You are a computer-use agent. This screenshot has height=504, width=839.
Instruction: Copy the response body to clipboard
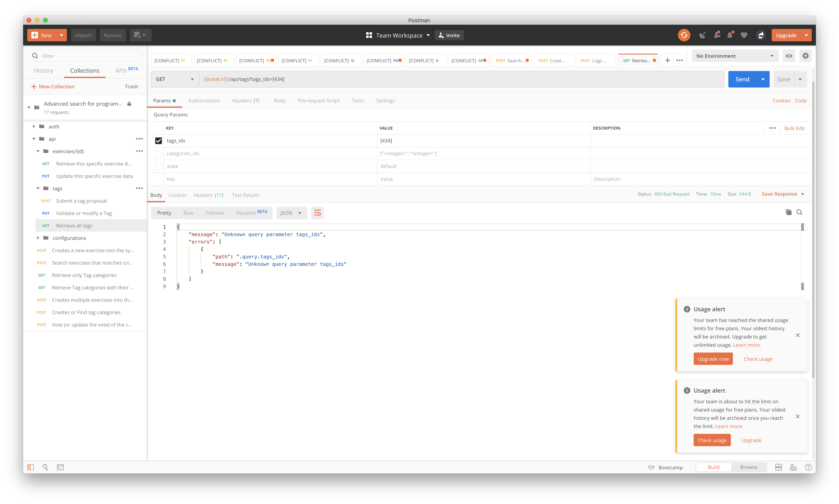click(788, 212)
